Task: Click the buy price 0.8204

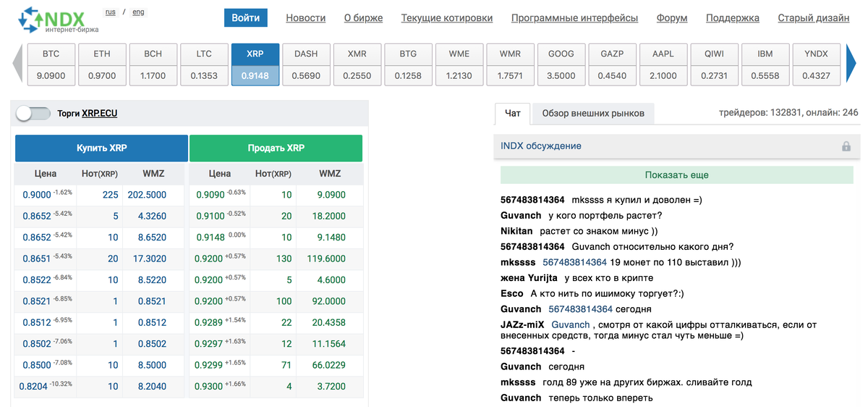Action: [33, 387]
